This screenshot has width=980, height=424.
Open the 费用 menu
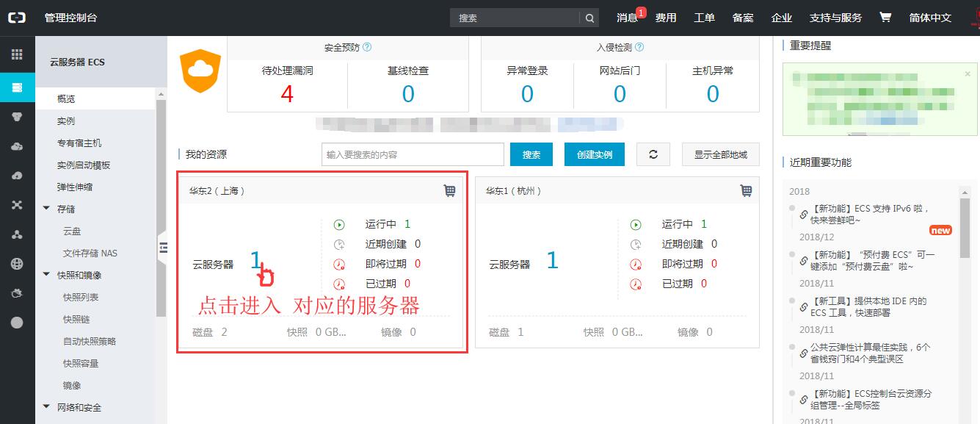click(666, 18)
